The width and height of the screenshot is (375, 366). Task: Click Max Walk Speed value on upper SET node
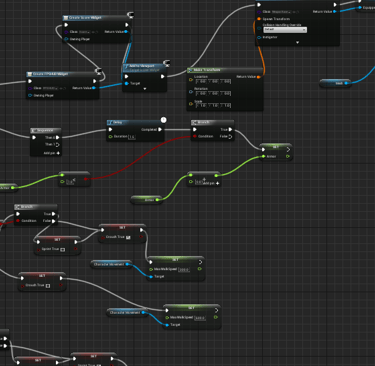(x=184, y=270)
